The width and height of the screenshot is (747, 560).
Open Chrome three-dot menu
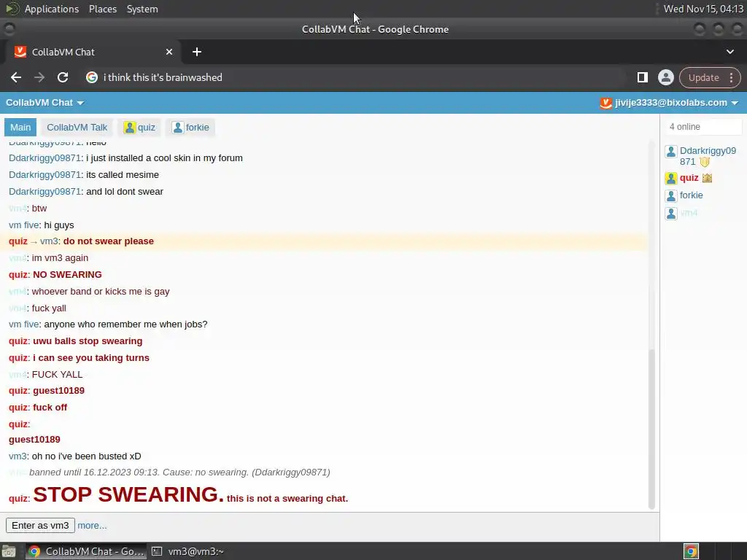(x=731, y=77)
